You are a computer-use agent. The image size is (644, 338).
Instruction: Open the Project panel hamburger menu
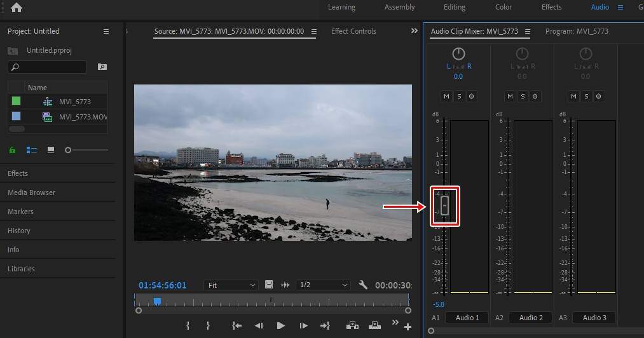click(106, 31)
